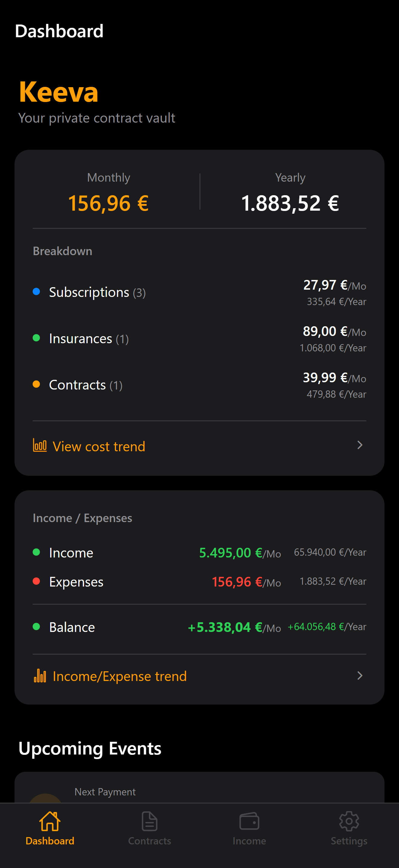
Task: Expand the Income/Expense trend chevron
Action: click(x=360, y=676)
